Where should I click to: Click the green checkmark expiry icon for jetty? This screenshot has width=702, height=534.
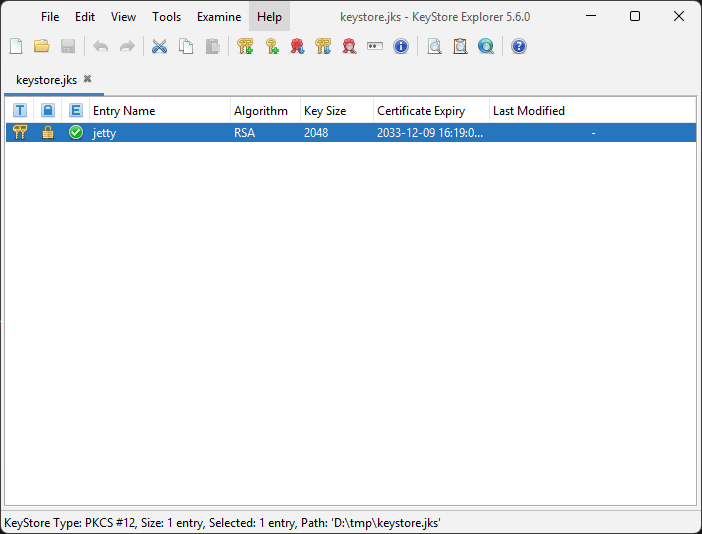coord(76,132)
